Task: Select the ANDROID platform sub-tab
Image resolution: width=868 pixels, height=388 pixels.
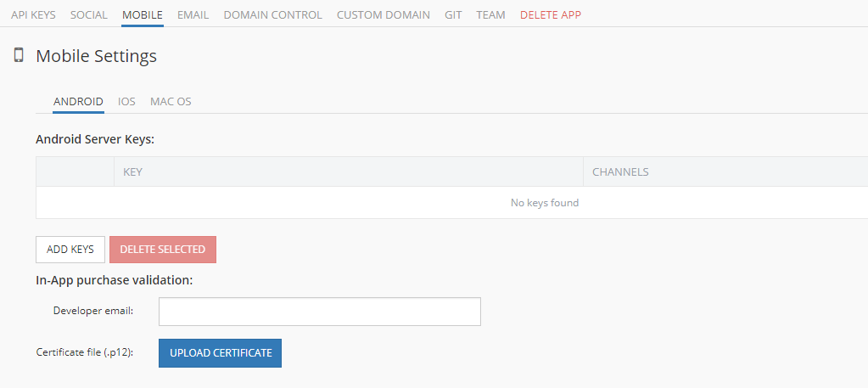Action: point(78,101)
